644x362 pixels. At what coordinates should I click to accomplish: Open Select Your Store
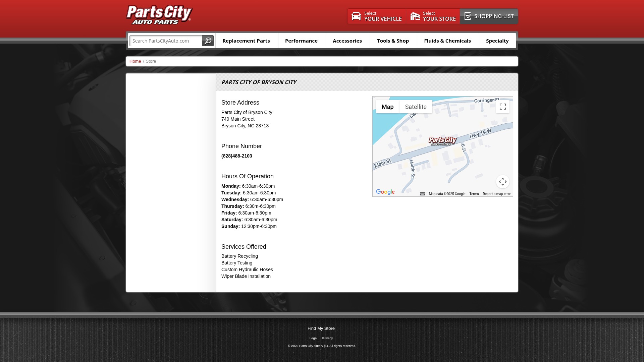(x=433, y=16)
